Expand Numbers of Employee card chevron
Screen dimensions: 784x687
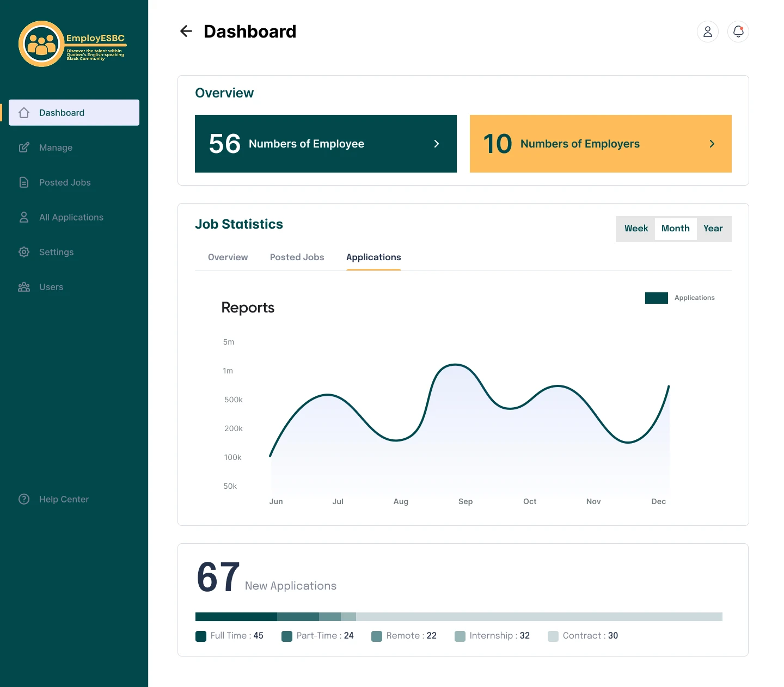coord(436,144)
